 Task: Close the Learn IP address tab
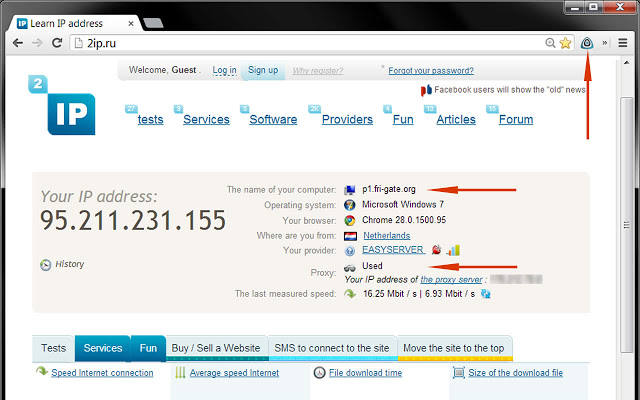tap(131, 24)
